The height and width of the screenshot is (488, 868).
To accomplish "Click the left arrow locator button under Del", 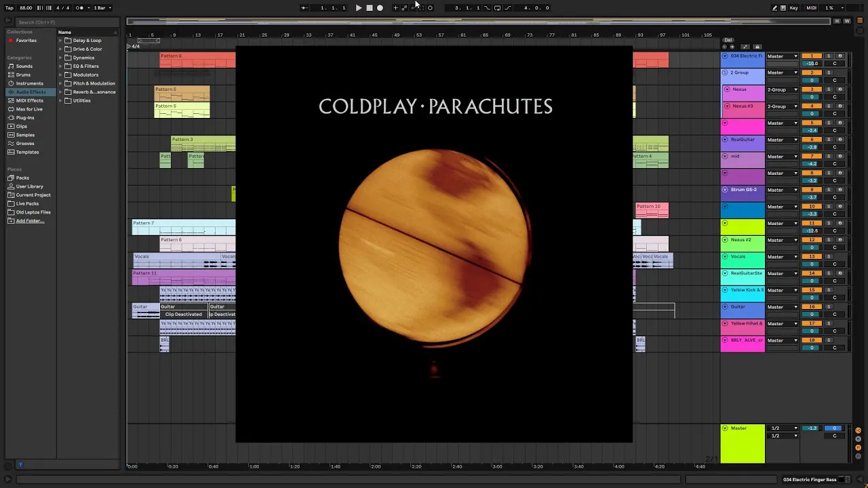I will [x=725, y=47].
